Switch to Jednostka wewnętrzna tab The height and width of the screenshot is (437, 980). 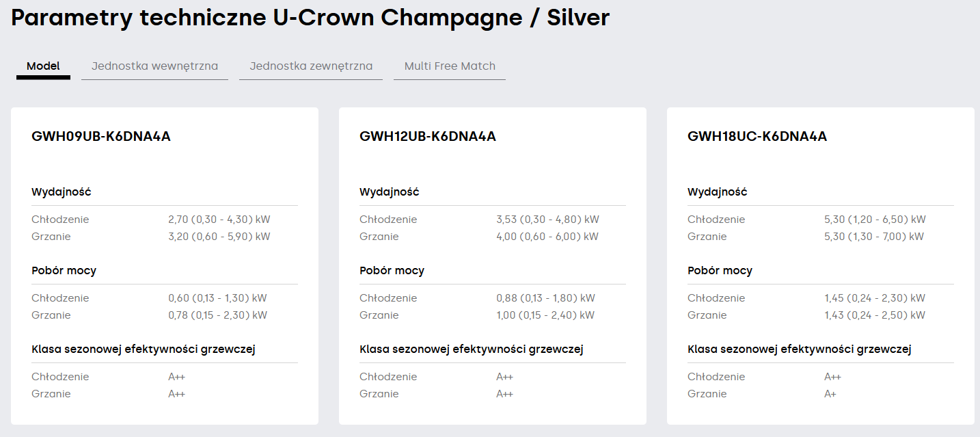tap(154, 66)
